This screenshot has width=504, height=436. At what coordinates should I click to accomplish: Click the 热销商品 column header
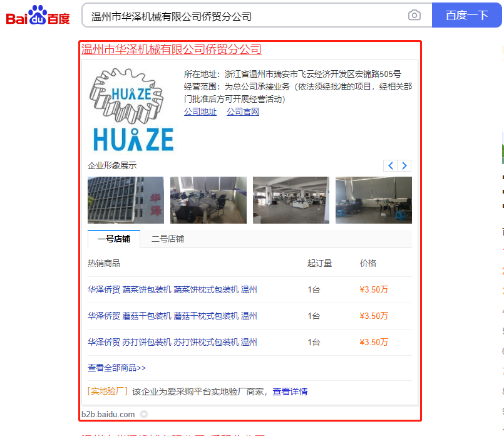[x=104, y=263]
